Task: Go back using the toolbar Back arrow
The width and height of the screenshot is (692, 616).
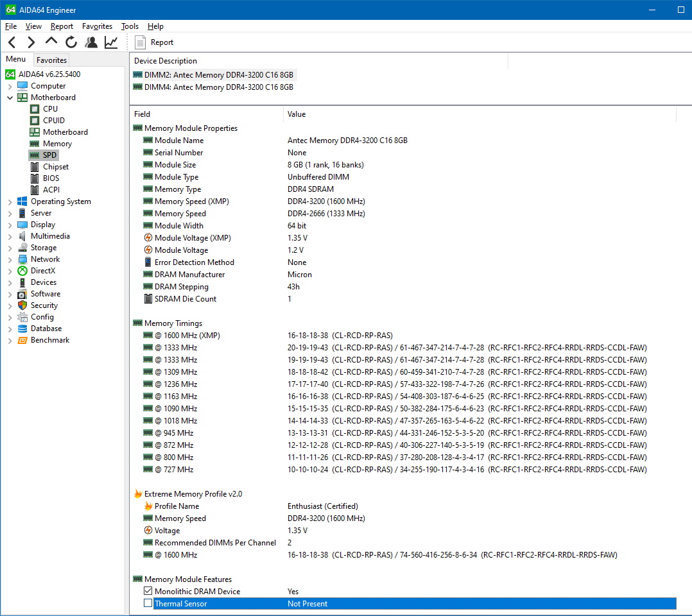Action: [12, 42]
